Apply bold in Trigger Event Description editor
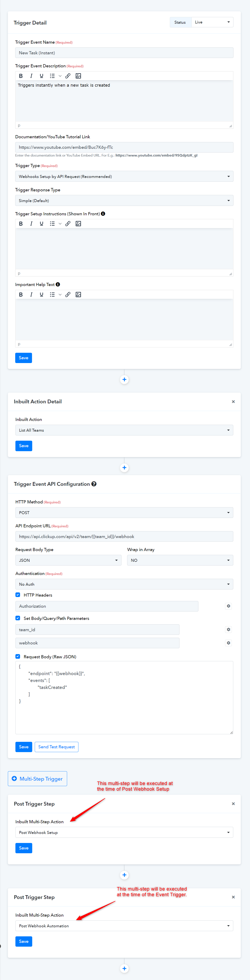Image resolution: width=250 pixels, height=980 pixels. pos(21,76)
